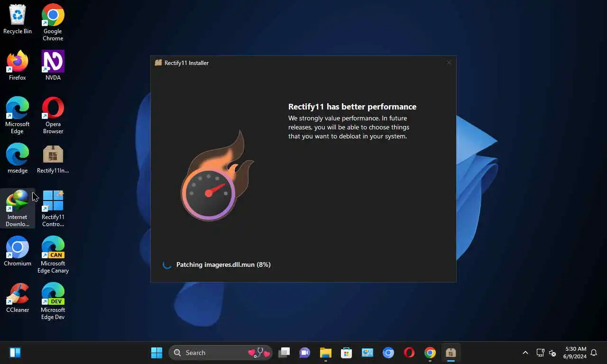Select the Firefox desktop shortcut
Viewport: 607px width, 364px height.
point(18,66)
